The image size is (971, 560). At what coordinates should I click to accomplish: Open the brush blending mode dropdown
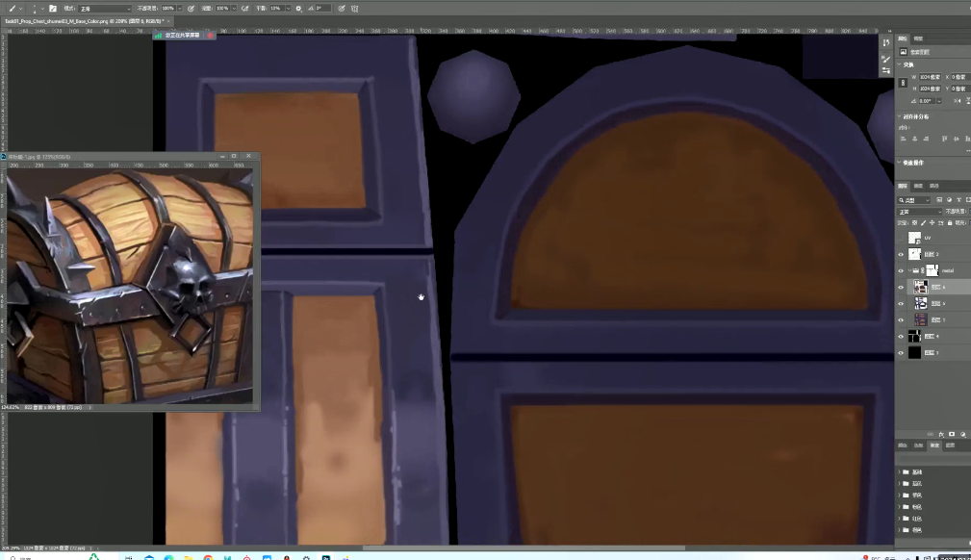105,9
